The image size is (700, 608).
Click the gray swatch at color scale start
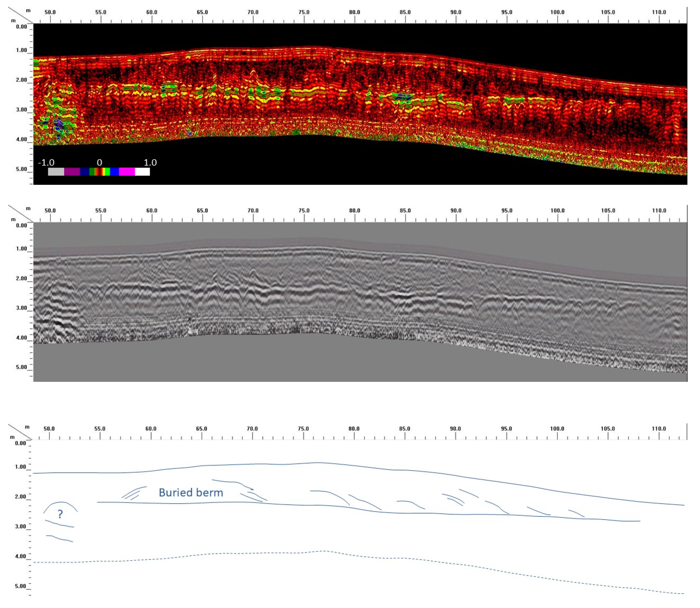tap(56, 172)
